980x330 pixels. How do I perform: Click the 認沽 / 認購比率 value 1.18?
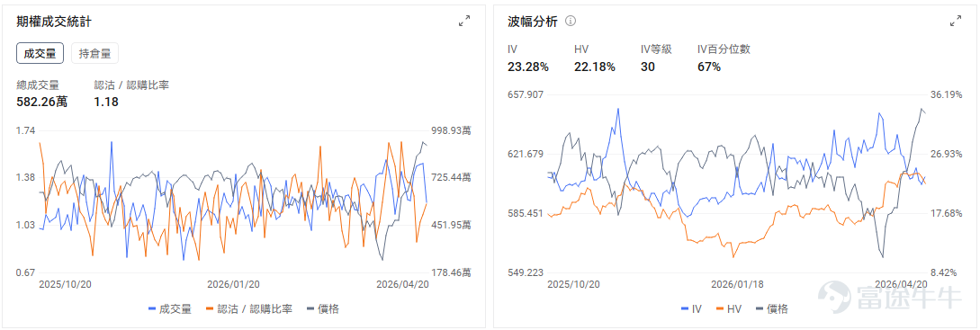[106, 102]
